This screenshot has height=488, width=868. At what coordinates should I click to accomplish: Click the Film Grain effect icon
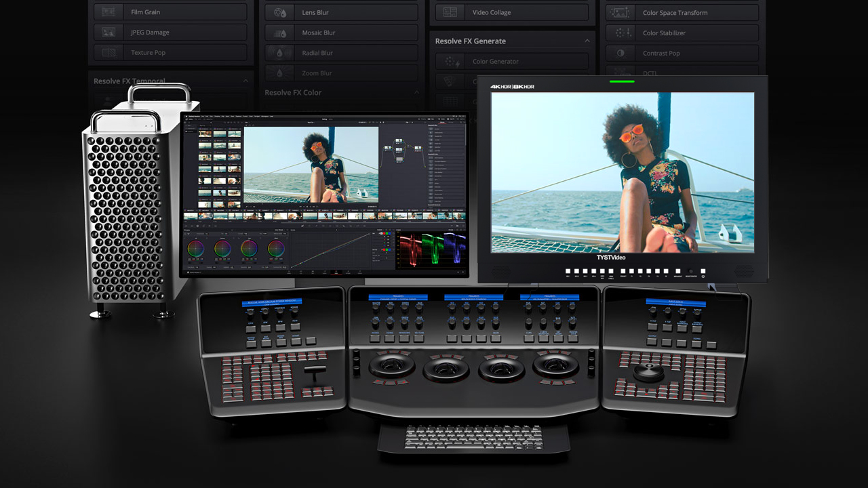(108, 12)
